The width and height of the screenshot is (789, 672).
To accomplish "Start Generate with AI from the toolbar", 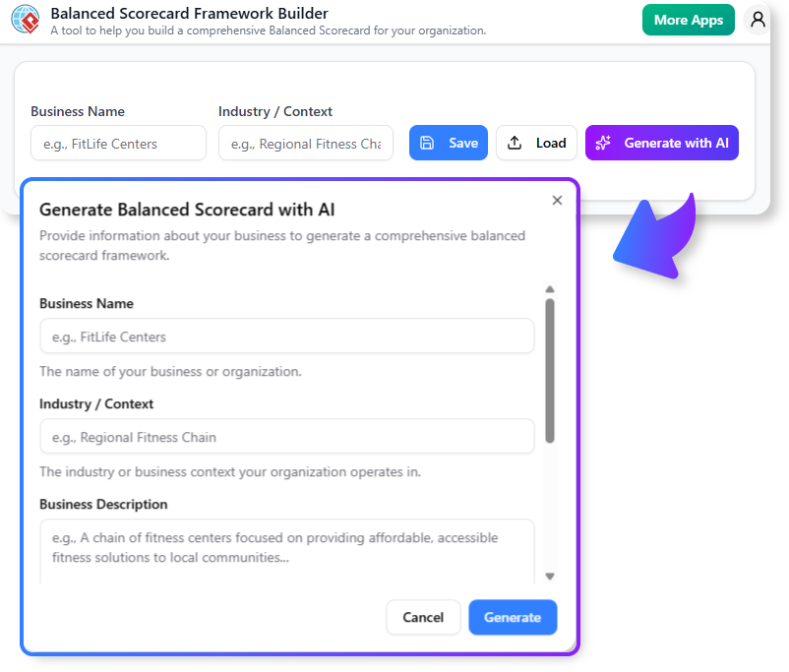I will pyautogui.click(x=661, y=143).
